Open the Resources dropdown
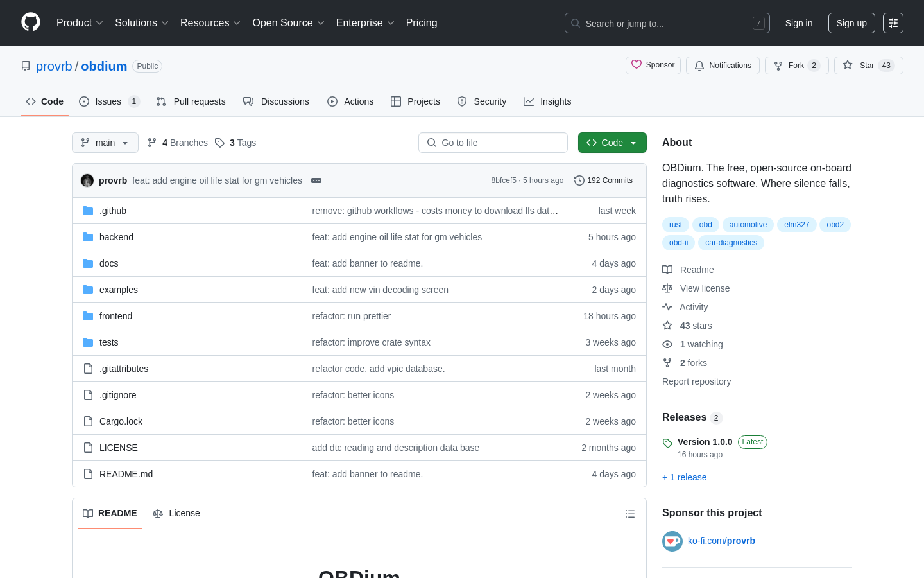Viewport: 924px width, 578px height. point(210,23)
